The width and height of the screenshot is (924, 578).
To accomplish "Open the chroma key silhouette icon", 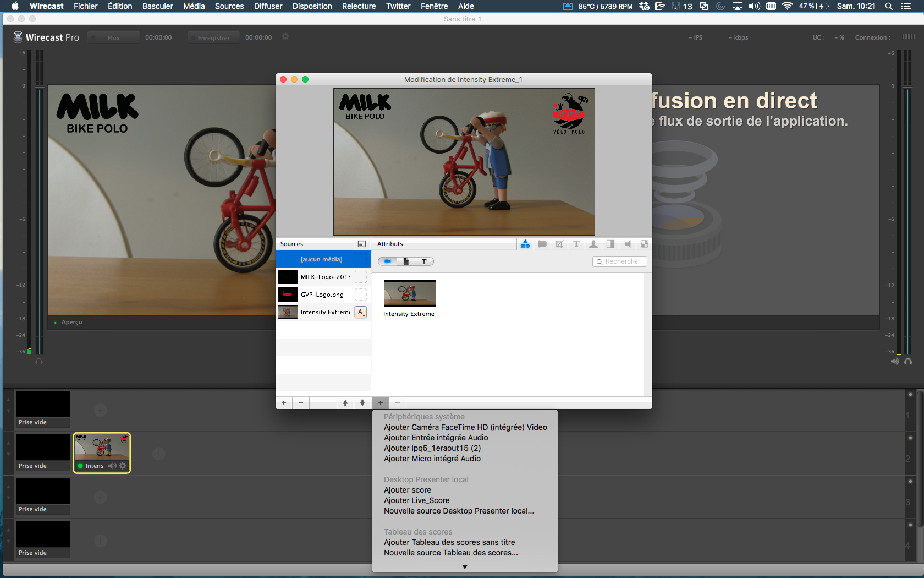I will pyautogui.click(x=593, y=244).
